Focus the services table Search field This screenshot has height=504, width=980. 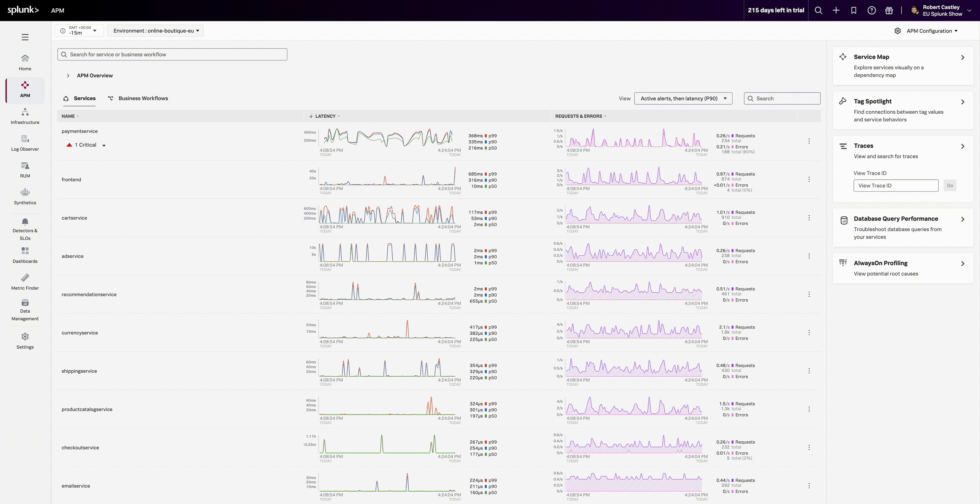point(782,99)
